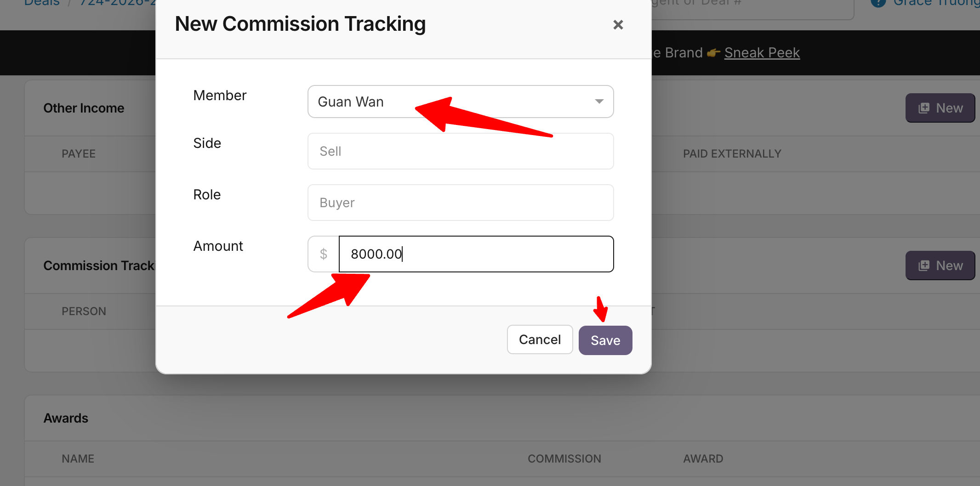Screen dimensions: 980x486
Task: Click the Role field showing Buyer
Action: (460, 203)
